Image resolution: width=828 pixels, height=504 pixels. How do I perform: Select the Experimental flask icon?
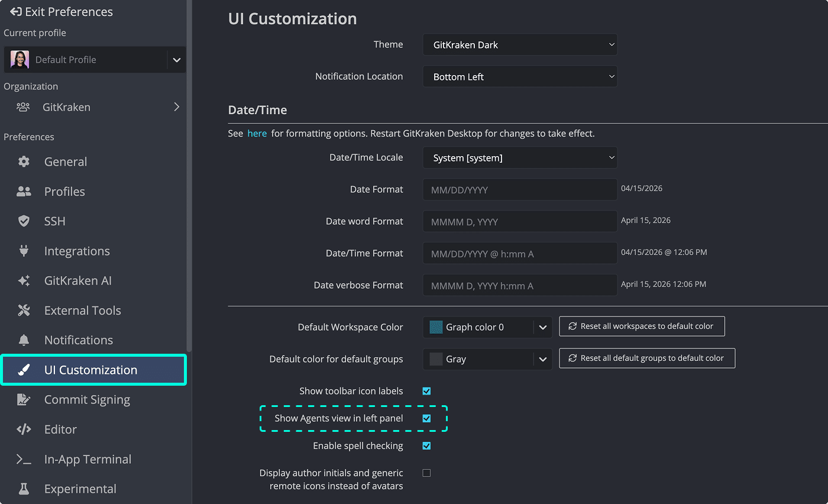tap(24, 489)
